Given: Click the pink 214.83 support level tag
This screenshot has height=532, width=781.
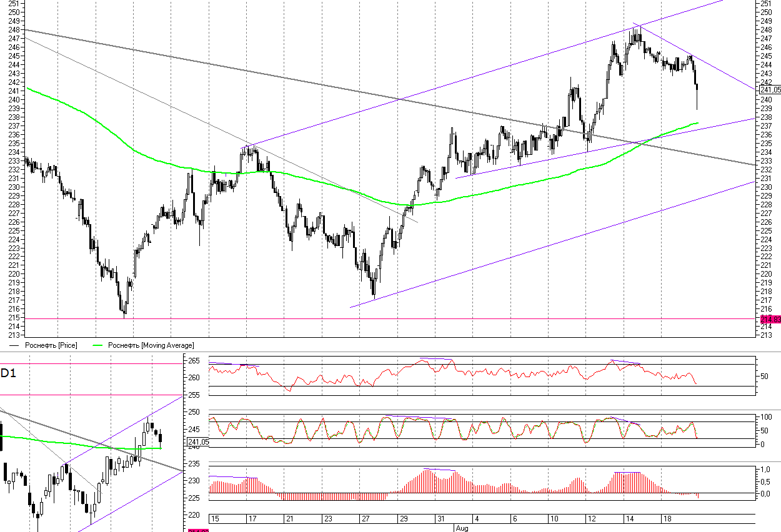Looking at the screenshot, I should [x=770, y=319].
